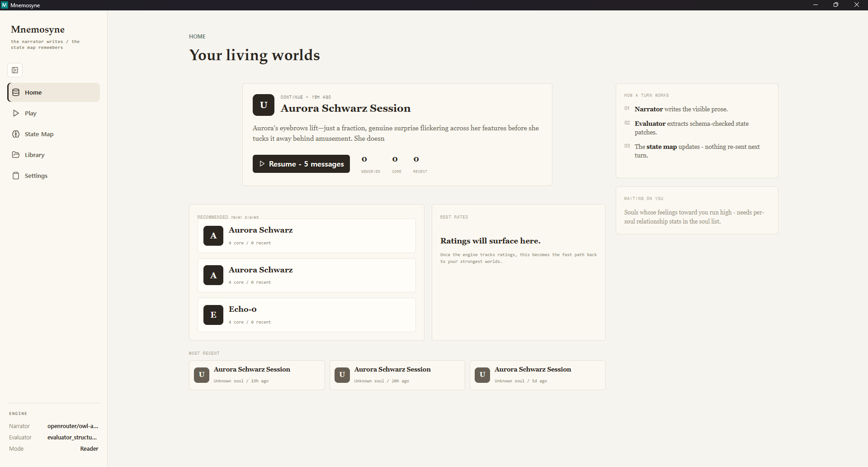The image size is (868, 467).
Task: Click the 'Continue - 19h ago' label
Action: 306,97
